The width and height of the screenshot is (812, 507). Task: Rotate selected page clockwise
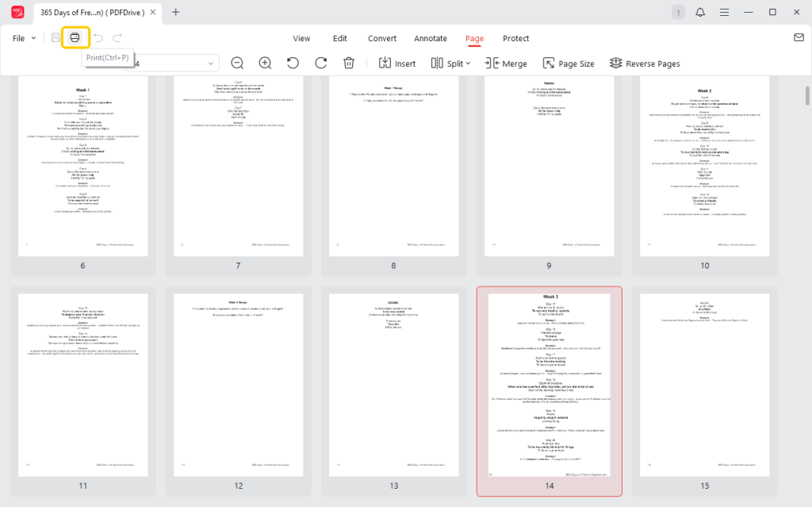pyautogui.click(x=320, y=63)
